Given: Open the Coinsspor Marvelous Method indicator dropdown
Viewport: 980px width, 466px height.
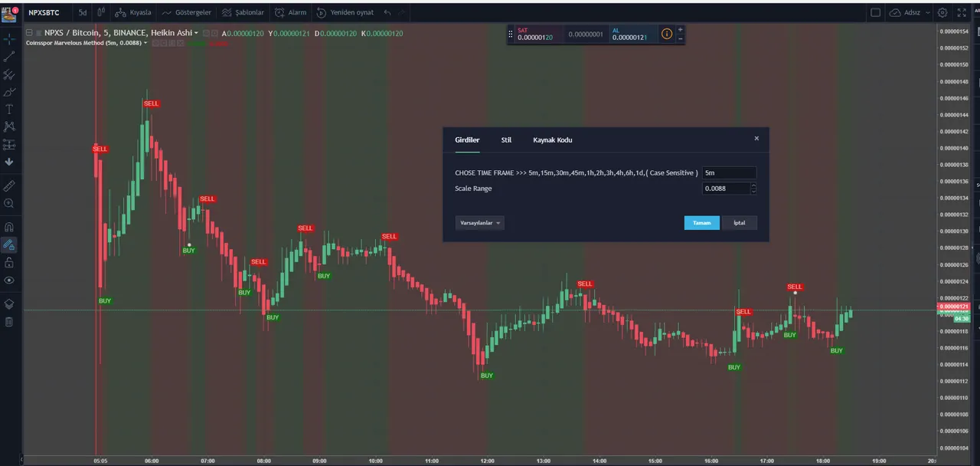Looking at the screenshot, I should click(x=145, y=43).
